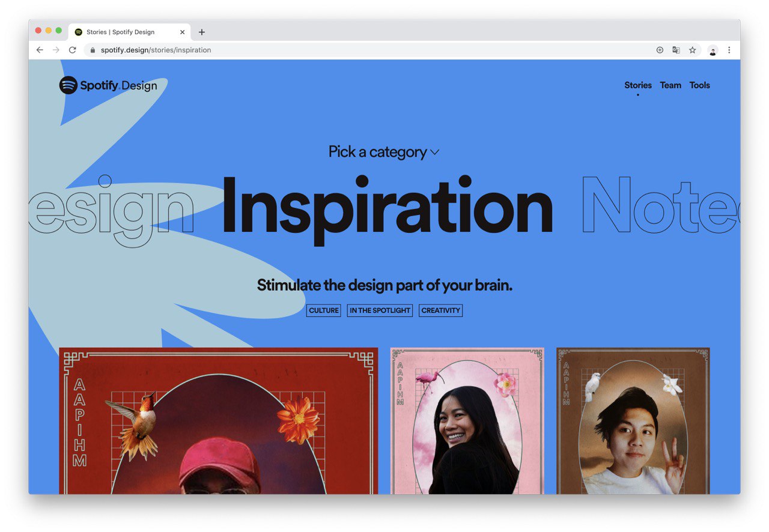Open the Chrome three-dot menu

pyautogui.click(x=729, y=50)
